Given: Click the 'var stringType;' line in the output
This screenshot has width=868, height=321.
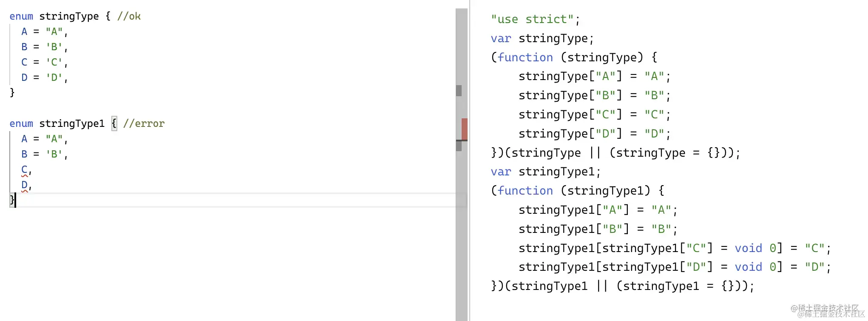Looking at the screenshot, I should 542,38.
